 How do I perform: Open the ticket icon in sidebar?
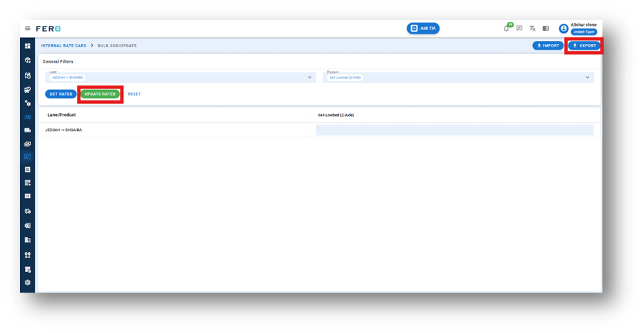(27, 196)
